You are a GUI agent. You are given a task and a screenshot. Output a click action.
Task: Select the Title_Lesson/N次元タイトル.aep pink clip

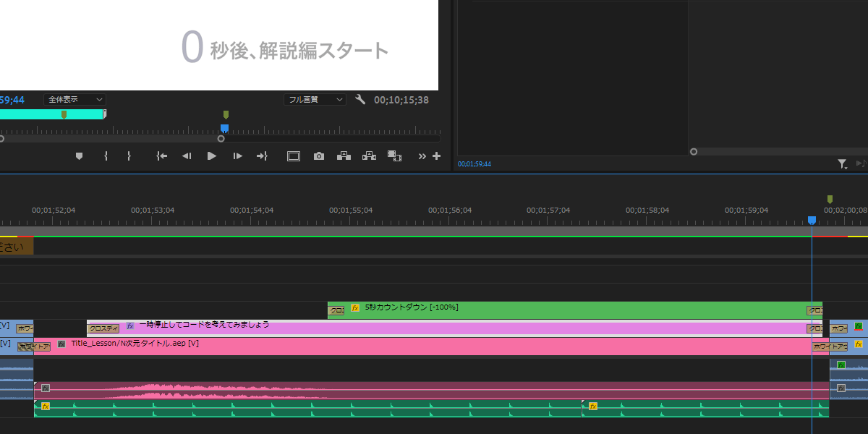[x=431, y=346]
